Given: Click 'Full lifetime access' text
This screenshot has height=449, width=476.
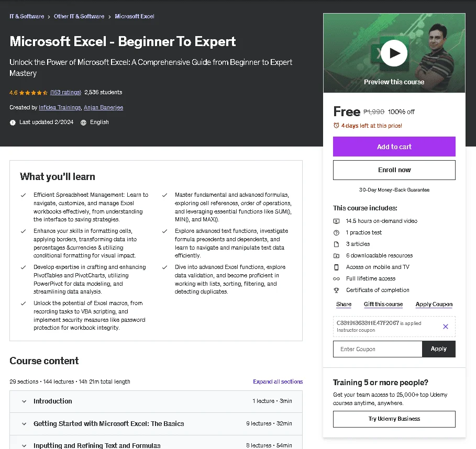Looking at the screenshot, I should (x=371, y=279).
